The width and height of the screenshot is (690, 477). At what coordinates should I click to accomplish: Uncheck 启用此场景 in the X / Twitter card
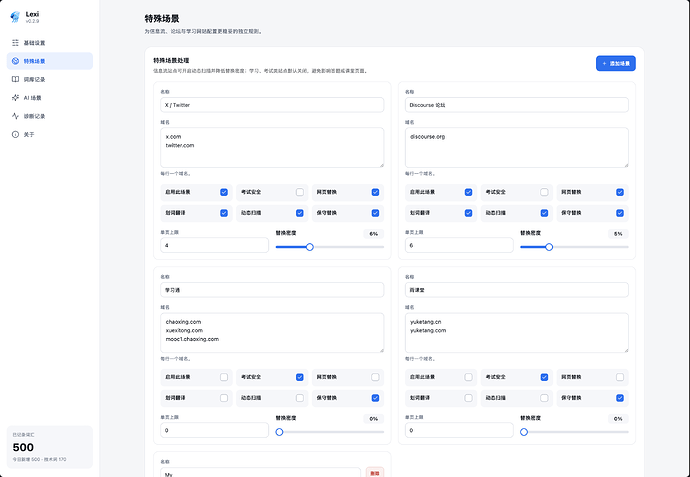[224, 192]
